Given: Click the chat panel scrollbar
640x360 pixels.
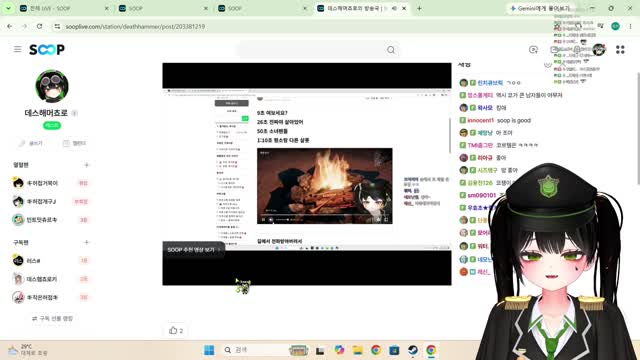Looking at the screenshot, I should pyautogui.click(x=638, y=129).
